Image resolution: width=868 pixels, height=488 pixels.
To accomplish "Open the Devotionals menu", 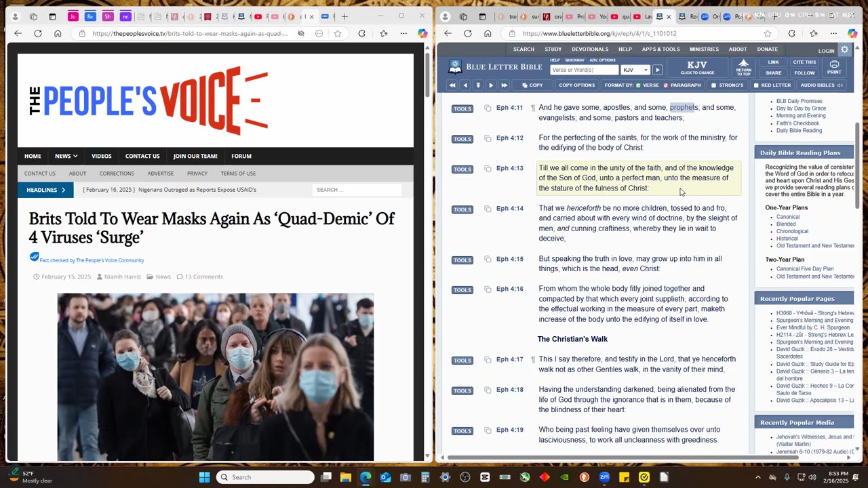I will pos(590,49).
